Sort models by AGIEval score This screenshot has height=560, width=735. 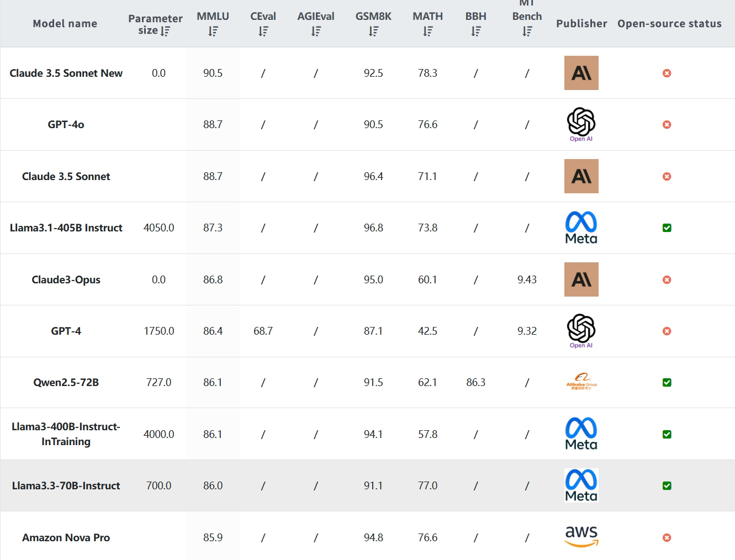pos(316,31)
